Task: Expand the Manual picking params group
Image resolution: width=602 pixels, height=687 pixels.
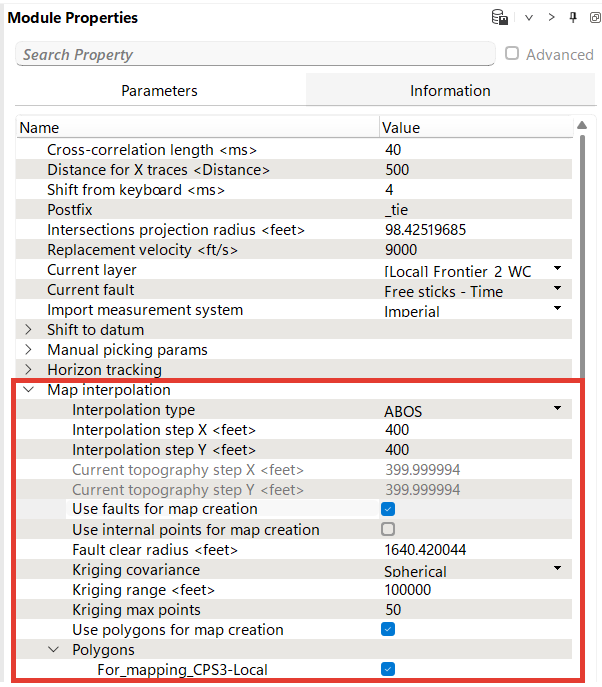Action: 28,350
